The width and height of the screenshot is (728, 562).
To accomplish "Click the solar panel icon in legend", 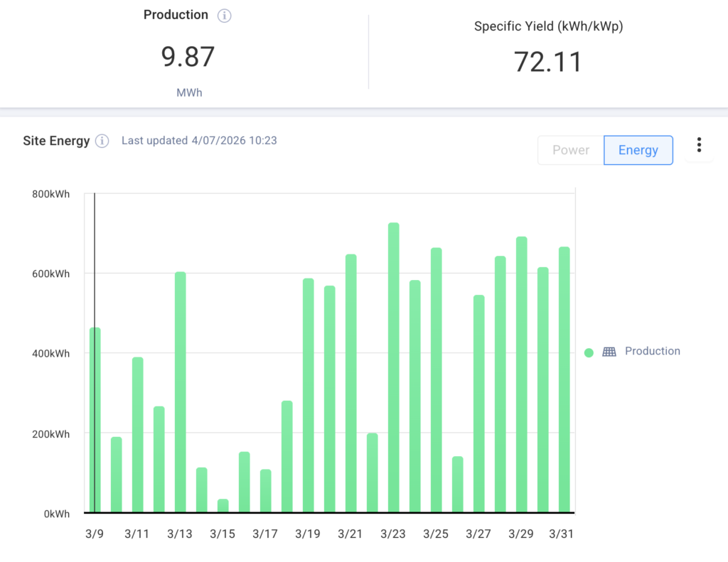I will click(609, 352).
